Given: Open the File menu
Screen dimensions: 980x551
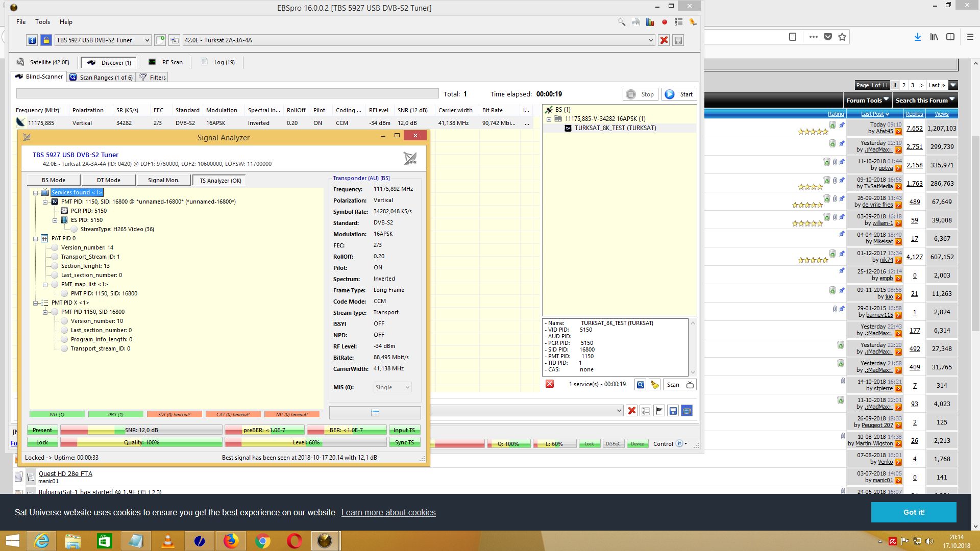Looking at the screenshot, I should click(x=21, y=22).
